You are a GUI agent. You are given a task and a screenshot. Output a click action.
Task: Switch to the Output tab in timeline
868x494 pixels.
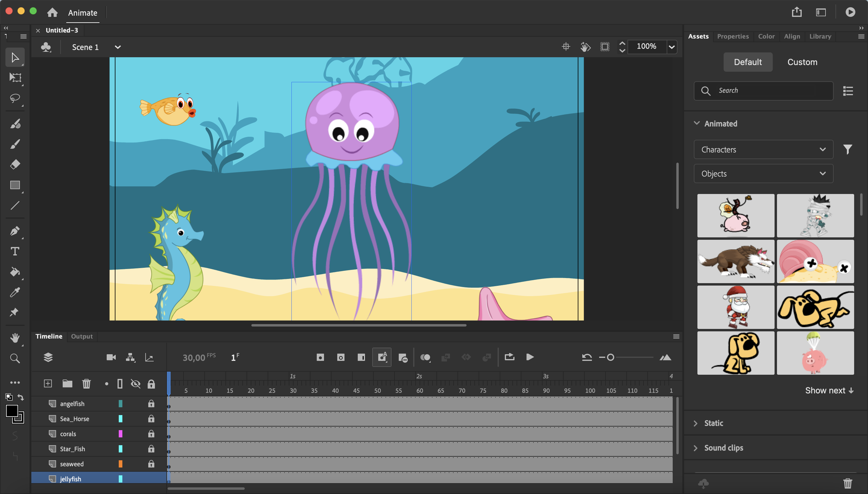pos(82,336)
